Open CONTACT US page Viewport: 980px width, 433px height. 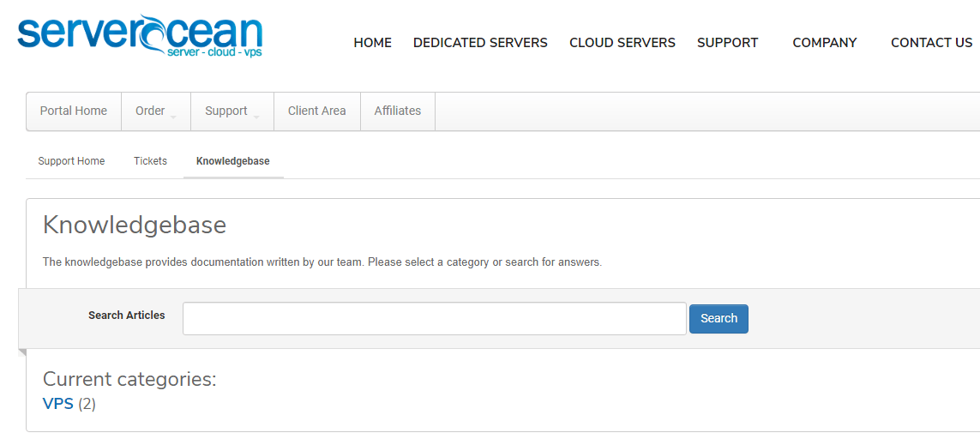click(931, 43)
